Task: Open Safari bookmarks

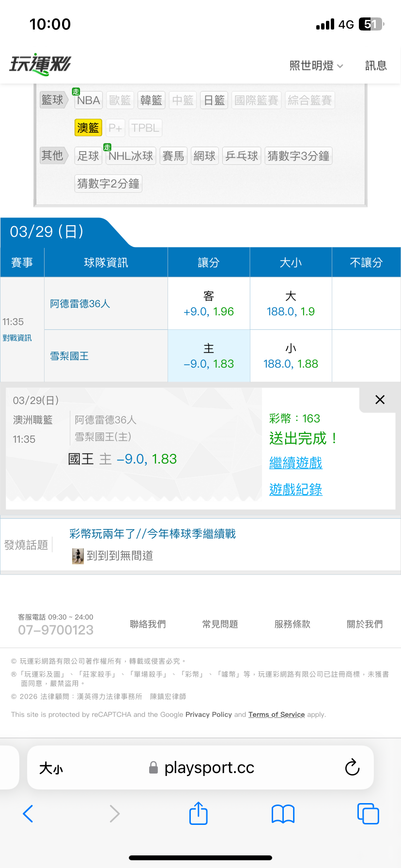Action: [283, 814]
